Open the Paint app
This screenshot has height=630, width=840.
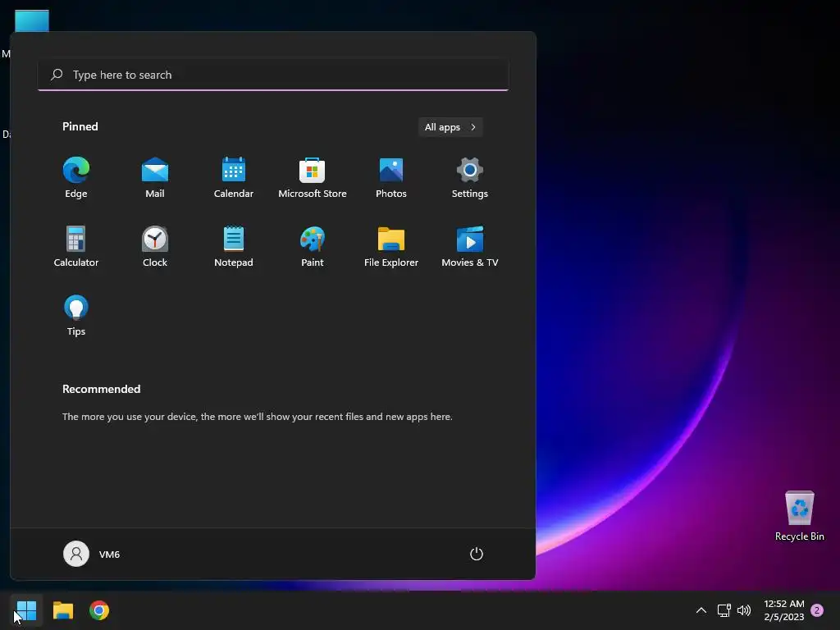tap(313, 247)
